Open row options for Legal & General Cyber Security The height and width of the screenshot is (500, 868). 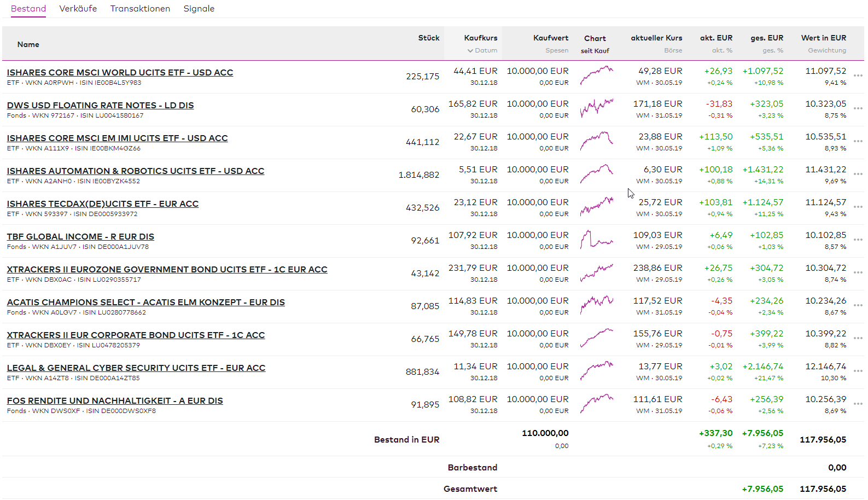[x=858, y=371]
